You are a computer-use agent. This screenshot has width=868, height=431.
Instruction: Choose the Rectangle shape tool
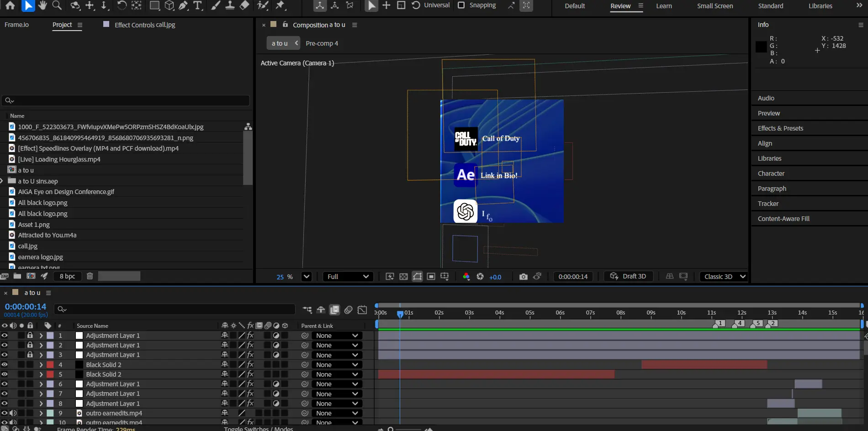(155, 5)
